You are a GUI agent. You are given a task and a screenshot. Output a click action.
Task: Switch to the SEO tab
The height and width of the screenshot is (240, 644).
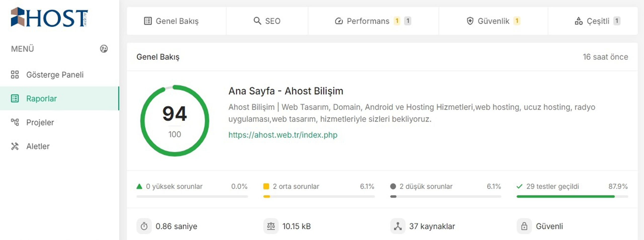[267, 21]
